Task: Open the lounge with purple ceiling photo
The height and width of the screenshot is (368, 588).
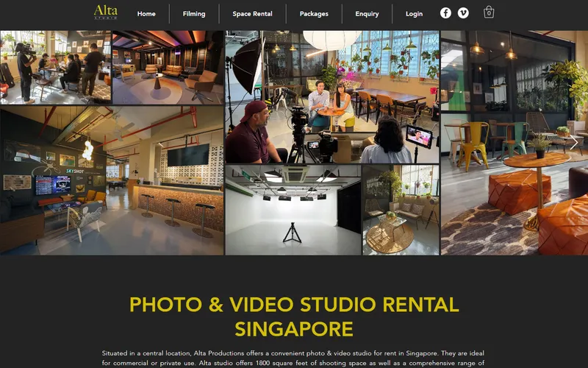Action: pyautogui.click(x=168, y=67)
